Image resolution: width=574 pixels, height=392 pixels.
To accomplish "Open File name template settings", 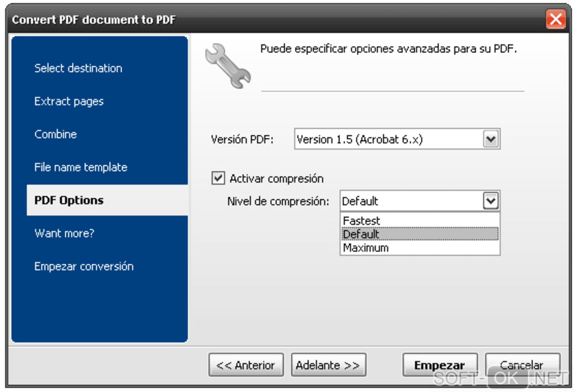I will point(81,167).
